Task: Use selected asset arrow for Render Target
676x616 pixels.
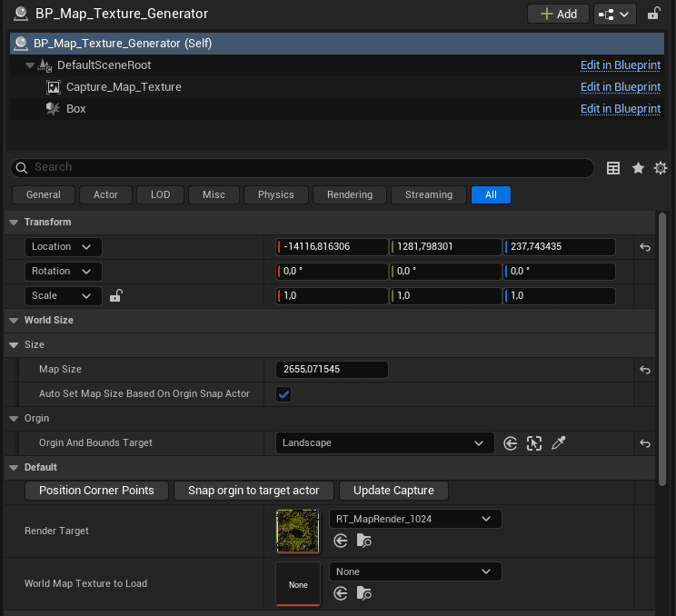Action: pos(341,541)
